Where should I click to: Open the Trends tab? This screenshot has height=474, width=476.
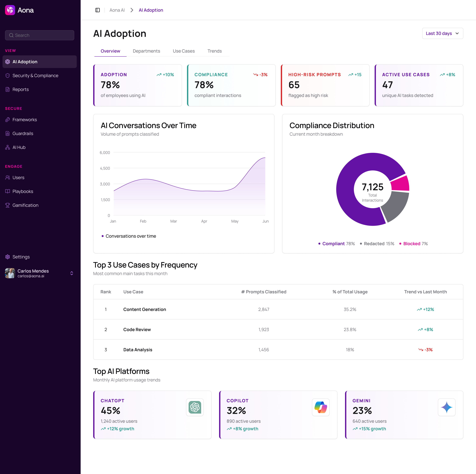214,51
